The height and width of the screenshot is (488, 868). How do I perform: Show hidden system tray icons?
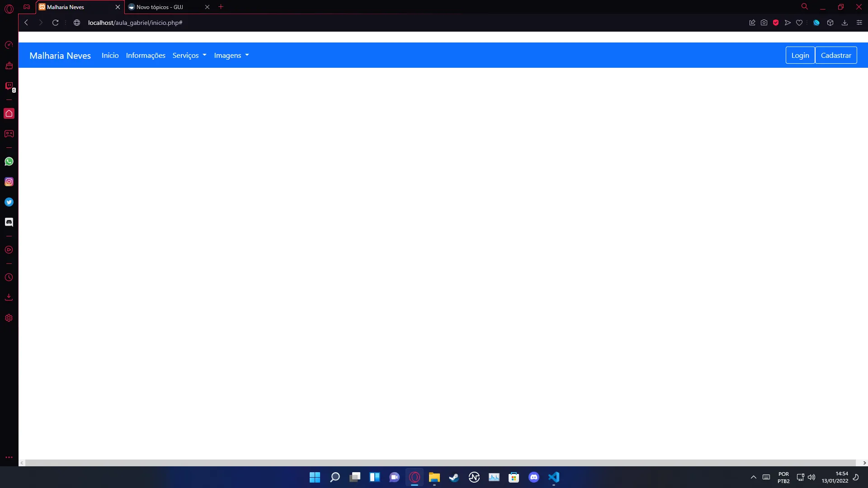753,477
